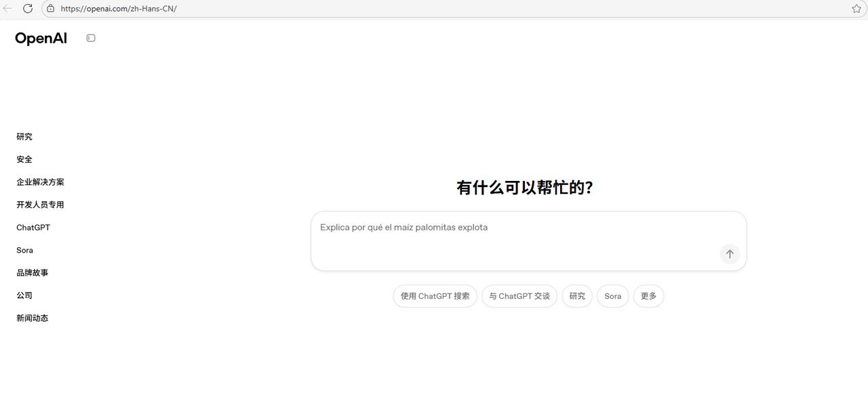Open 安全 in the sidebar

(x=24, y=159)
